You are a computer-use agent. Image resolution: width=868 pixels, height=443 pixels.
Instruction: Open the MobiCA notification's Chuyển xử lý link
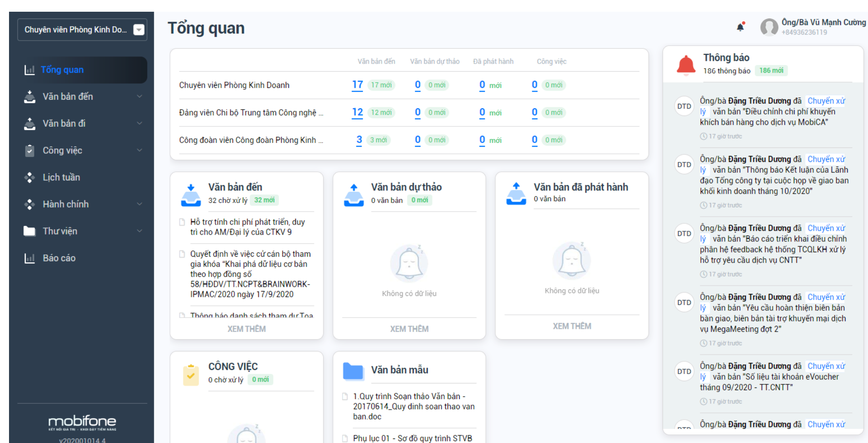(x=826, y=101)
